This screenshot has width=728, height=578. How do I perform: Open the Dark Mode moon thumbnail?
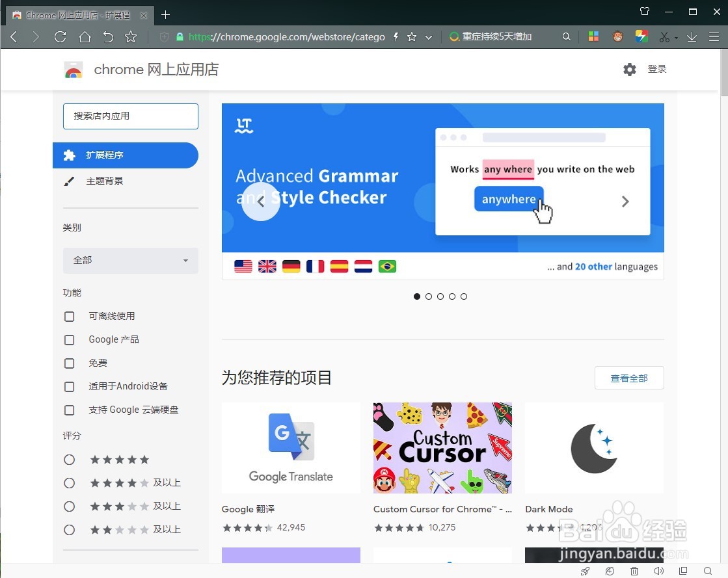pyautogui.click(x=594, y=448)
